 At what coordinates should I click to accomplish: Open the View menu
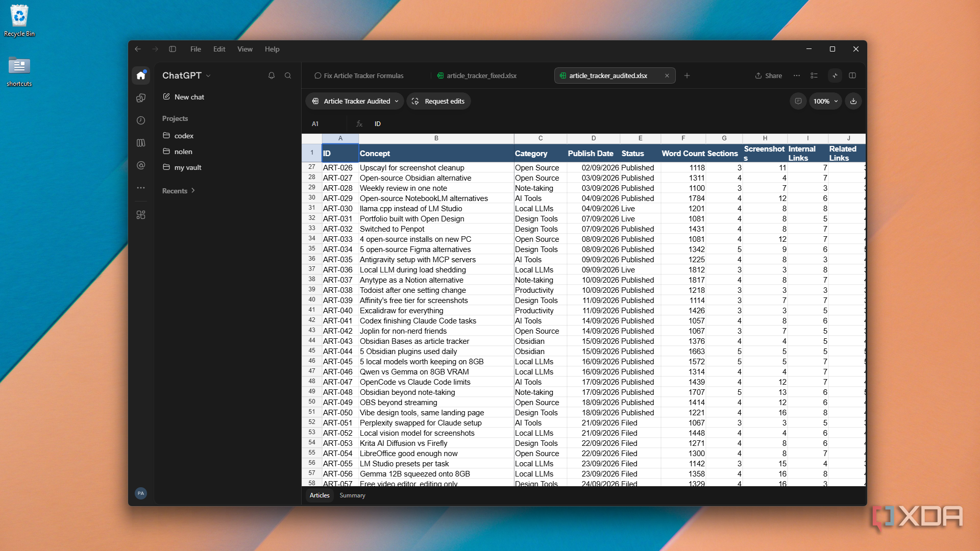tap(245, 49)
